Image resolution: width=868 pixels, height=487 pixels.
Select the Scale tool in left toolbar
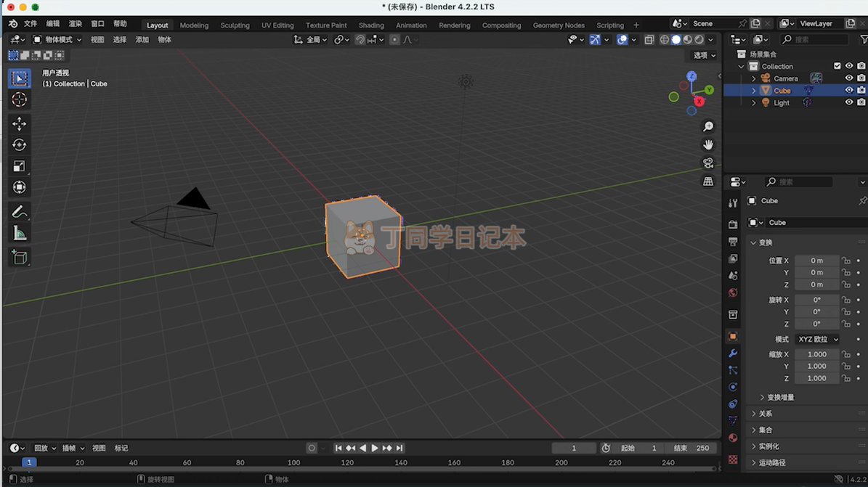pyautogui.click(x=20, y=166)
